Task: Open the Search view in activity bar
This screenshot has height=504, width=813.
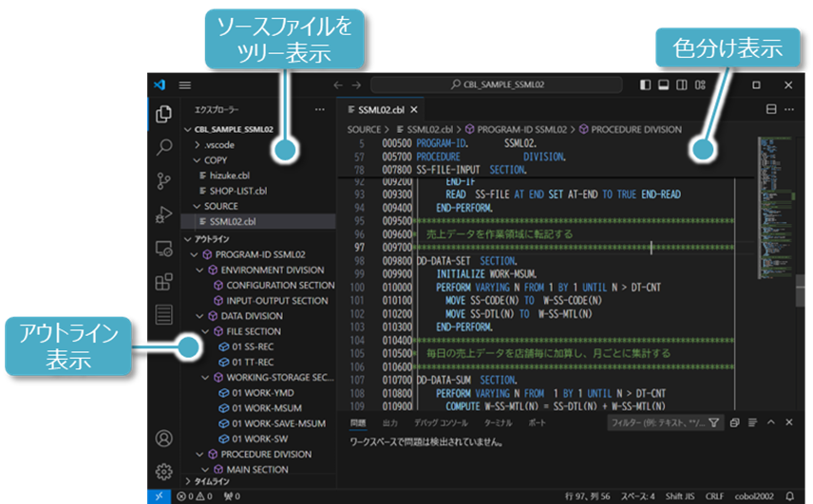Action: coord(164,147)
